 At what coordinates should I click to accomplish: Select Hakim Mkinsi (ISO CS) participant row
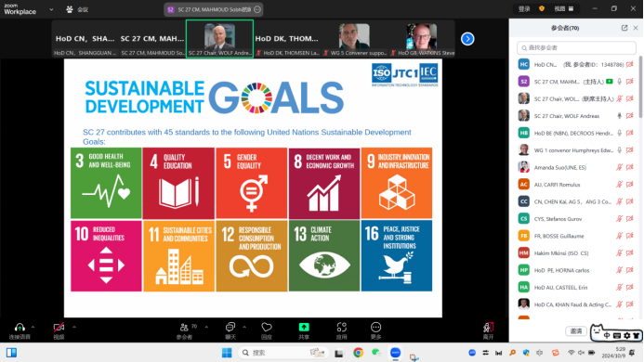coord(575,253)
